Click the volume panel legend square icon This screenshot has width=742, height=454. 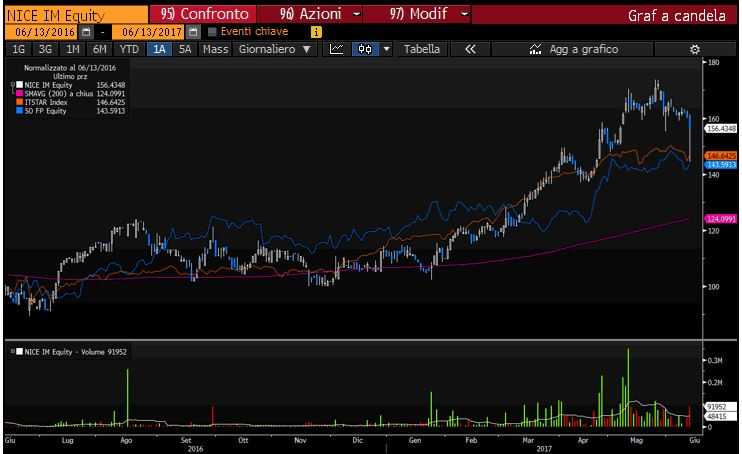click(17, 352)
